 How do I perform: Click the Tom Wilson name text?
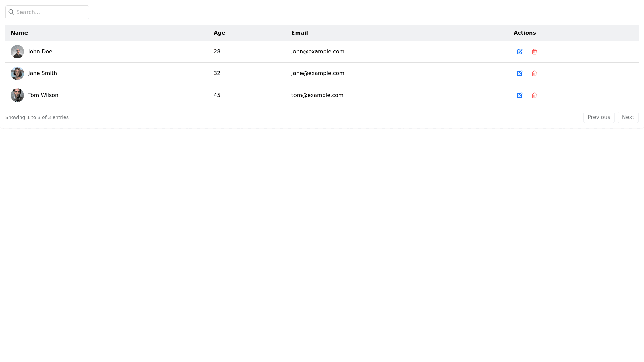tap(43, 95)
